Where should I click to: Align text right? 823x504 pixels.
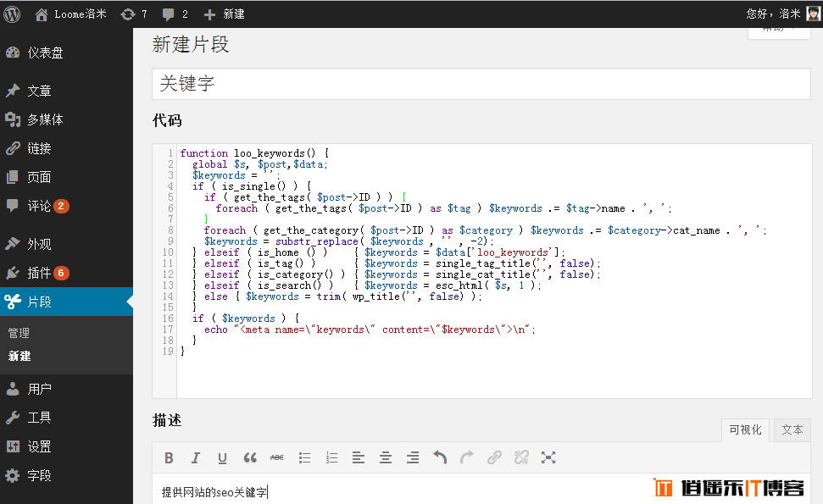[x=413, y=458]
